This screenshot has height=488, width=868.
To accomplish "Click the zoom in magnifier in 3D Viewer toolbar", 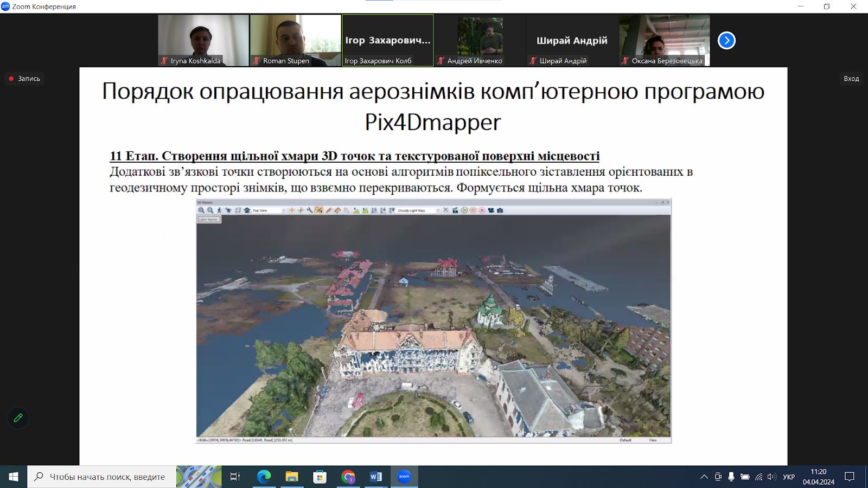I will pos(201,210).
